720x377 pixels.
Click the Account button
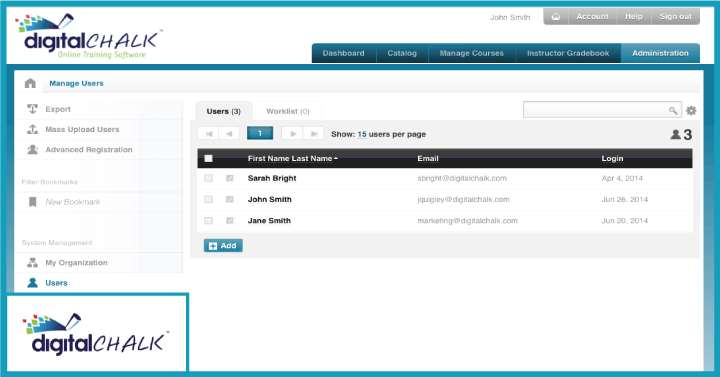coord(592,17)
